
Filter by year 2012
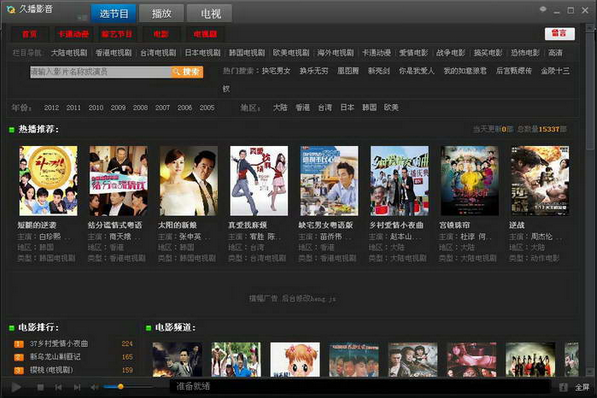pos(51,108)
